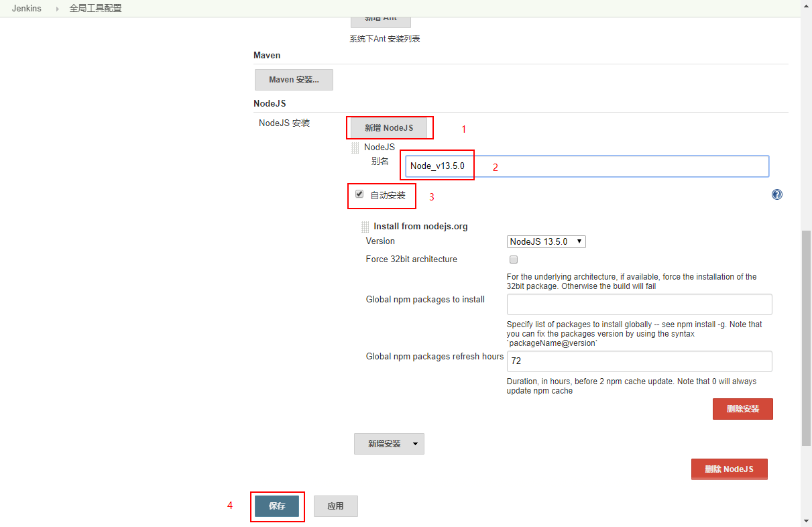
Task: Focus the NodeJS 别名 input field
Action: click(587, 166)
